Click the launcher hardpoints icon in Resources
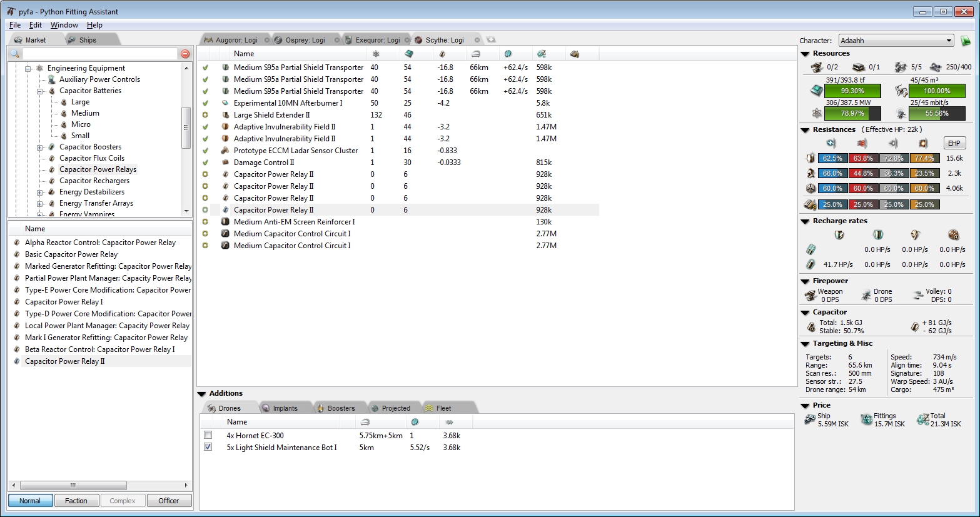980x517 pixels. click(x=859, y=67)
